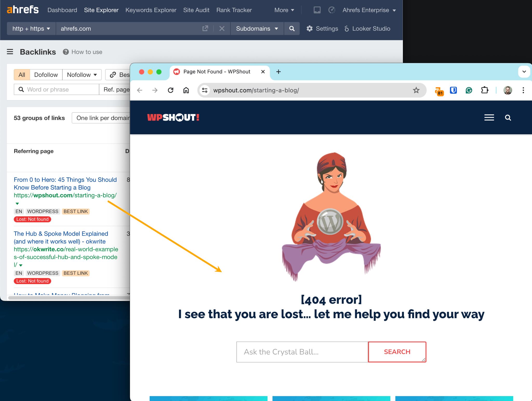
Task: Open search on the WPShout site
Action: point(508,117)
